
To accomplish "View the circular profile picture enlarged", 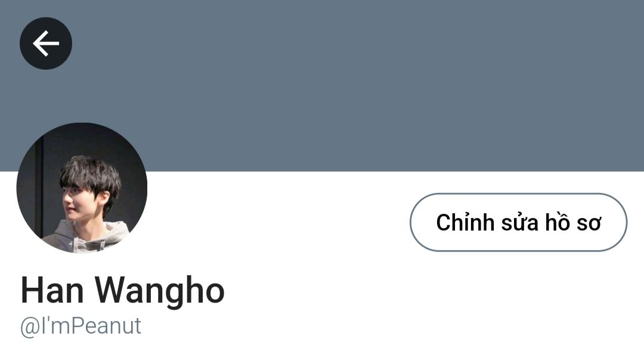I will pyautogui.click(x=82, y=188).
